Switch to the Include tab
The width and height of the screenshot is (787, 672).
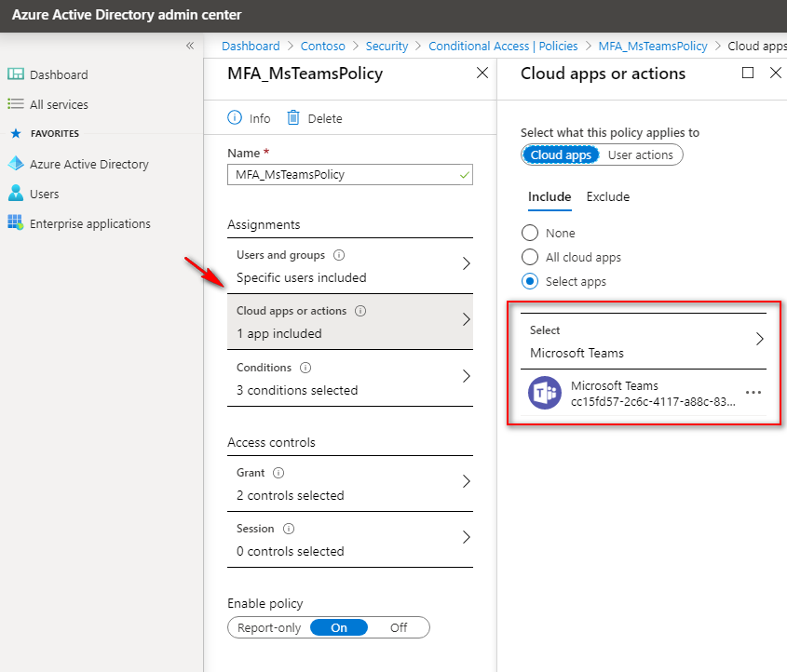[x=550, y=197]
